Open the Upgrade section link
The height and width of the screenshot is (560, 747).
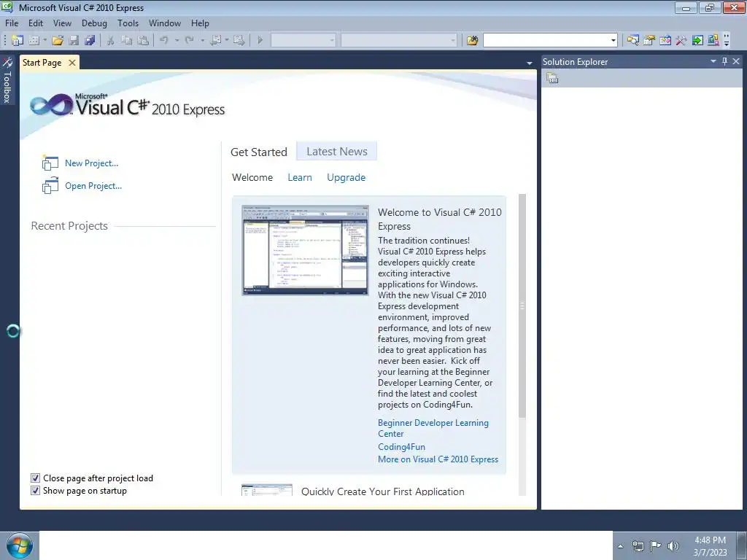click(347, 177)
